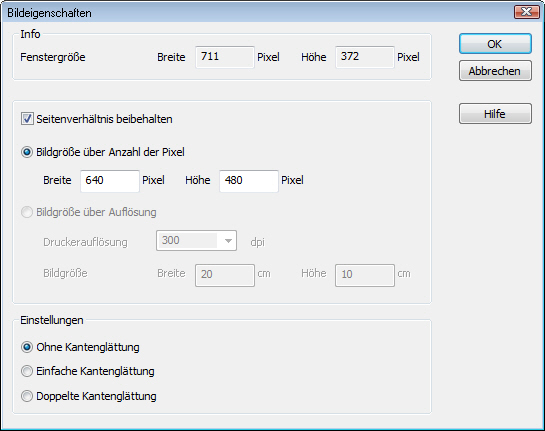The width and height of the screenshot is (545, 431).
Task: Click the pixel Breite field showing 640
Action: pos(110,181)
